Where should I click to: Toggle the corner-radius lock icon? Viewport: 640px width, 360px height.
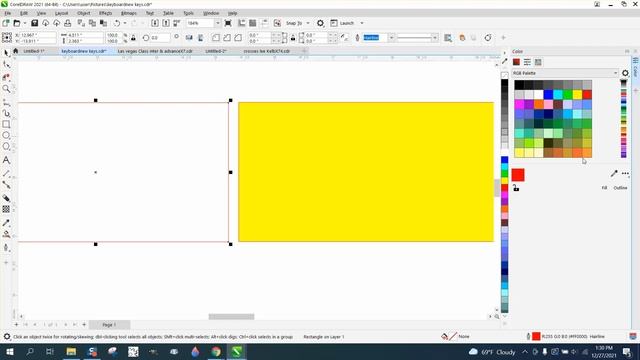(x=293, y=38)
